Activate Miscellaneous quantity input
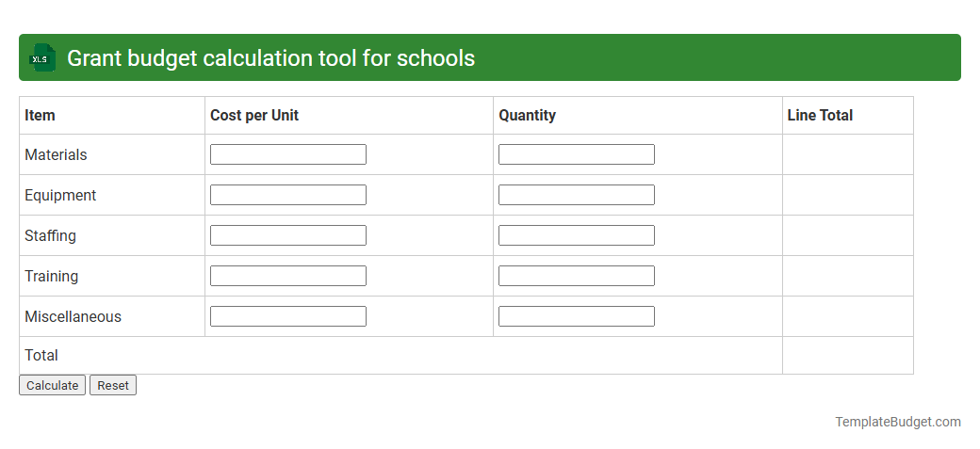 point(577,316)
